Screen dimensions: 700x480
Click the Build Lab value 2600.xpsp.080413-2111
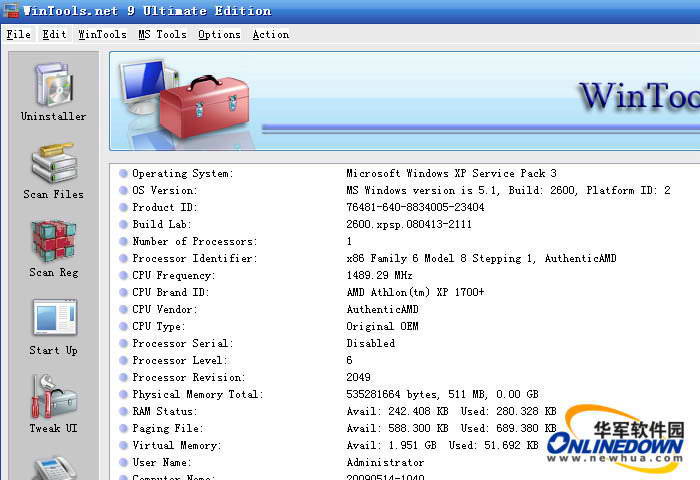pos(409,224)
